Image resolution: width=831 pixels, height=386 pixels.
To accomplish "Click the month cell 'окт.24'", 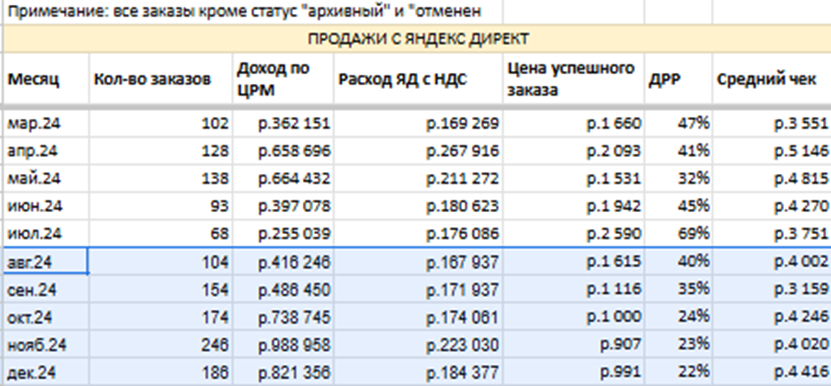I will (47, 317).
